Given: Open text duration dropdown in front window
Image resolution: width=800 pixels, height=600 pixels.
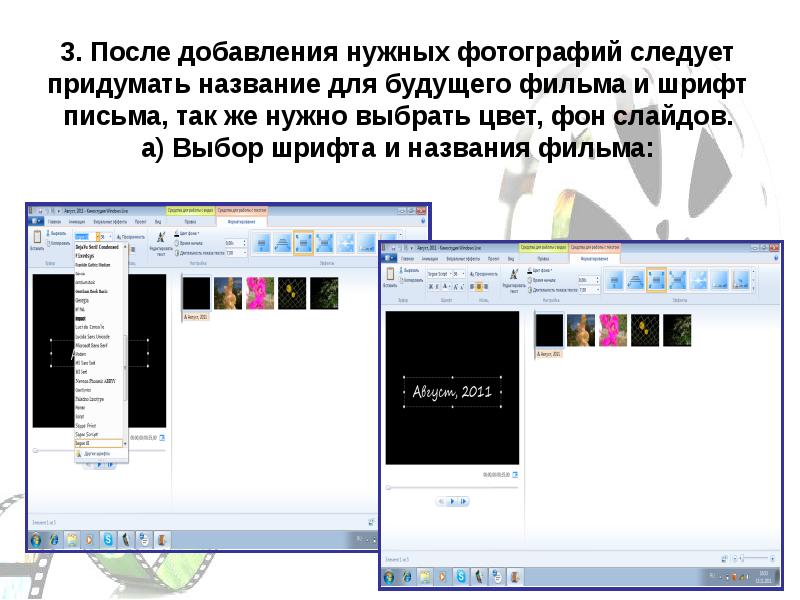Looking at the screenshot, I should pos(597,290).
